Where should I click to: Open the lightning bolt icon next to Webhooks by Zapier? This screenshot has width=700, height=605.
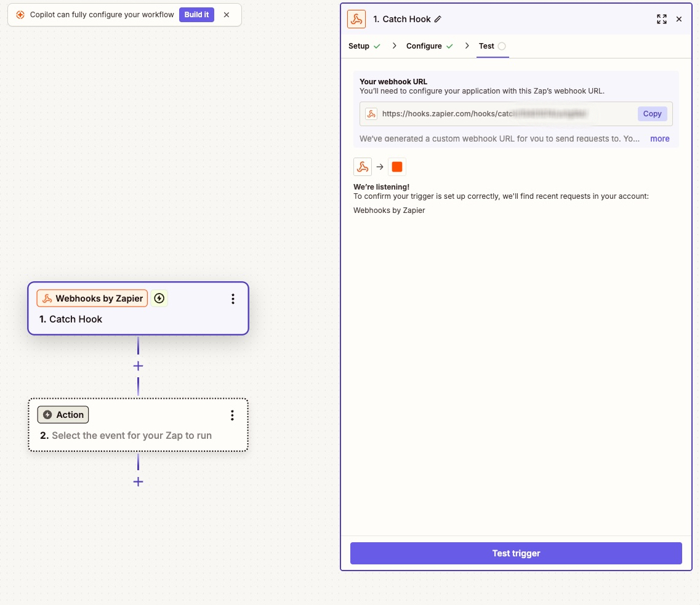pyautogui.click(x=159, y=298)
